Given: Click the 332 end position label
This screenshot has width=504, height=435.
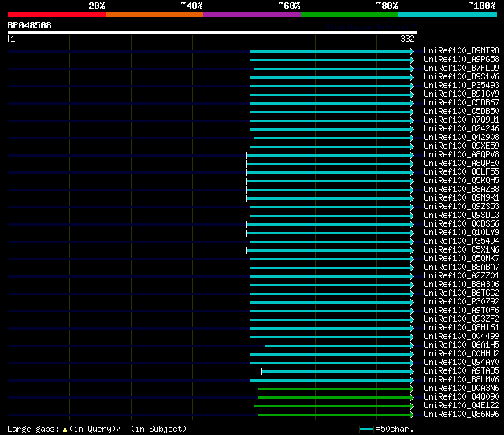Looking at the screenshot, I should pyautogui.click(x=407, y=39).
